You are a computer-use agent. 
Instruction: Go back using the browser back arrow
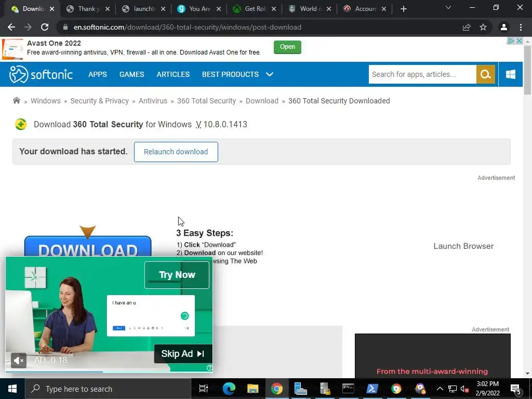pos(11,27)
